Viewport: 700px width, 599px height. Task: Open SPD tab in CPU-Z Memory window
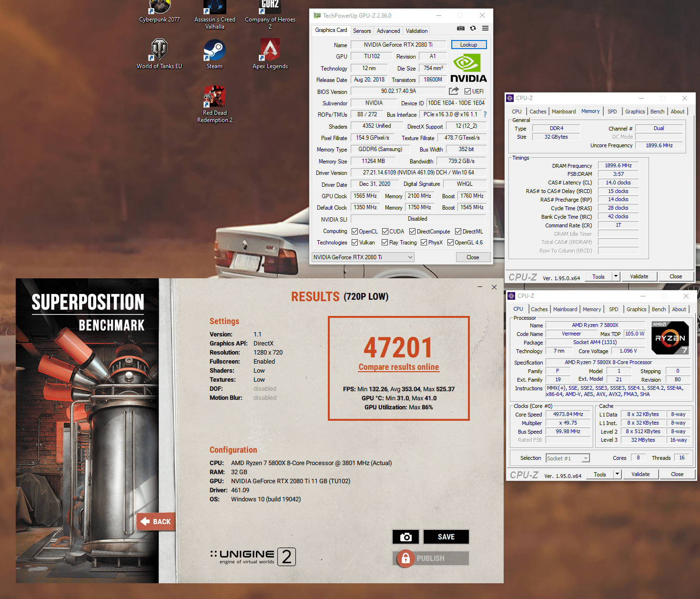(612, 112)
